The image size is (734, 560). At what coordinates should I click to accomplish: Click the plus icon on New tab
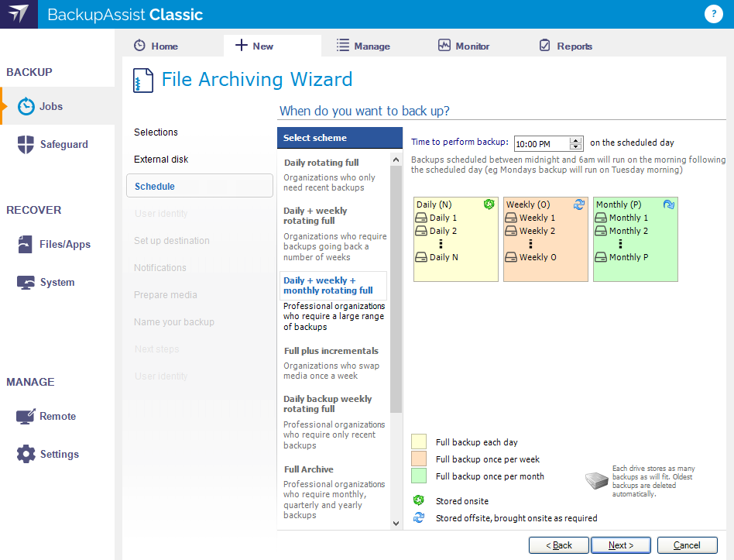point(241,45)
